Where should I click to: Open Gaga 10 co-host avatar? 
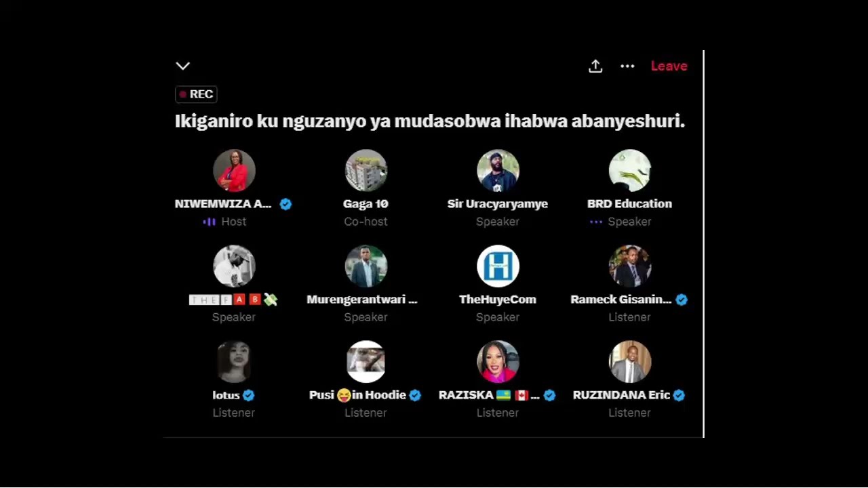pos(366,171)
